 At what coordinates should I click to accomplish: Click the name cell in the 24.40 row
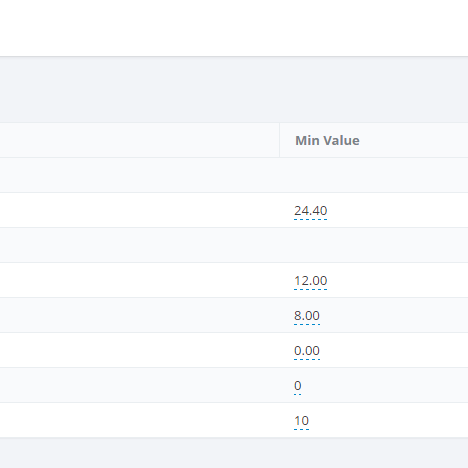pyautogui.click(x=139, y=210)
